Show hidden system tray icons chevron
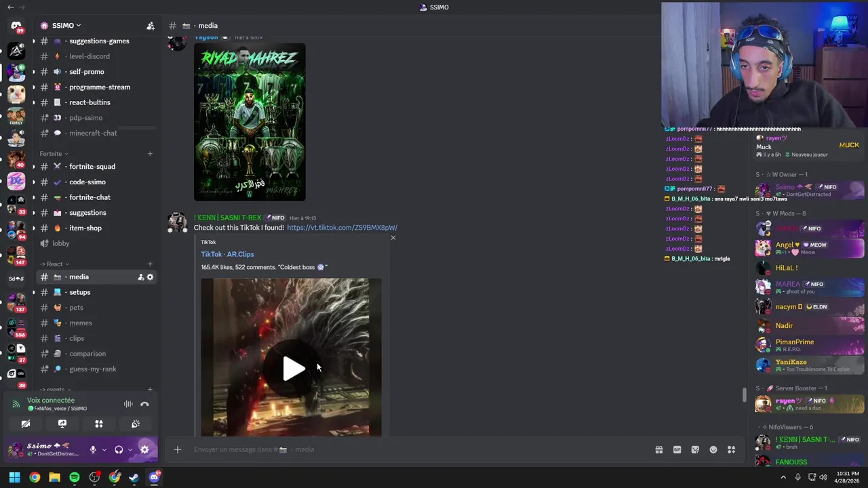 coord(783,477)
